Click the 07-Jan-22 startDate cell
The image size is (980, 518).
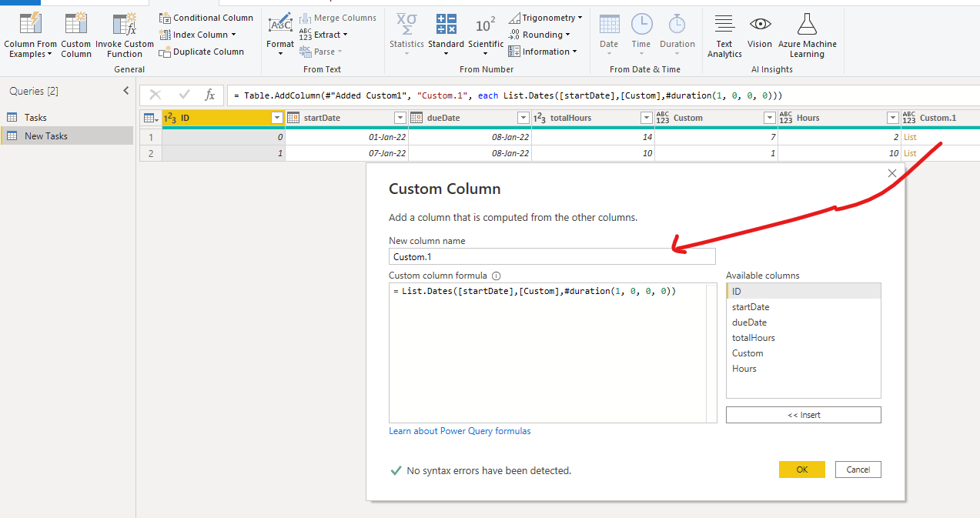346,153
